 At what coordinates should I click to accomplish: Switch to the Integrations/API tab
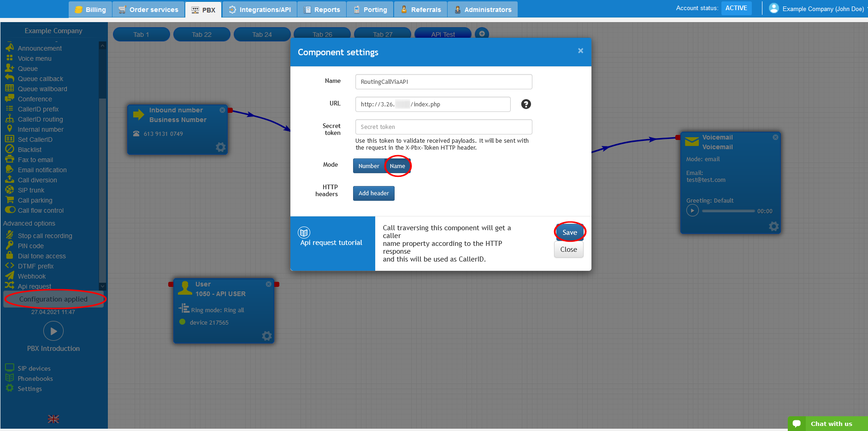[260, 10]
